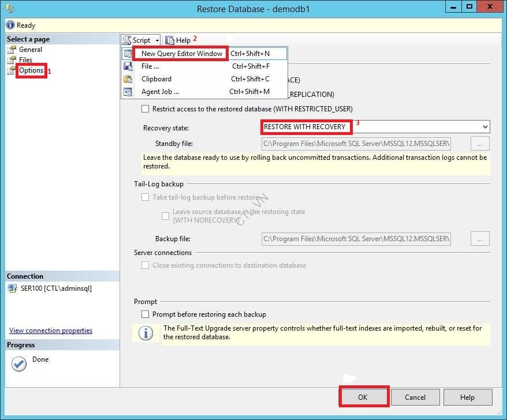The width and height of the screenshot is (507, 420).
Task: Select Agent Job... from the Script menu
Action: click(x=160, y=92)
